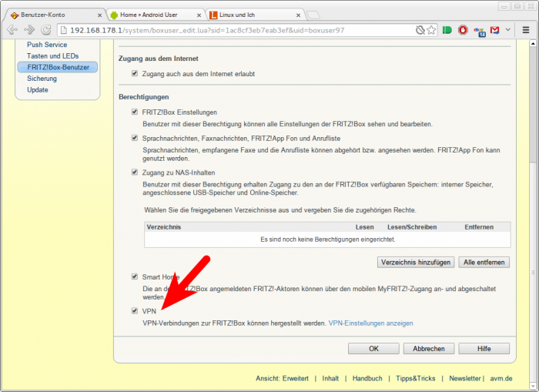Open the Chrome hamburger menu
This screenshot has width=539, height=392.
526,30
